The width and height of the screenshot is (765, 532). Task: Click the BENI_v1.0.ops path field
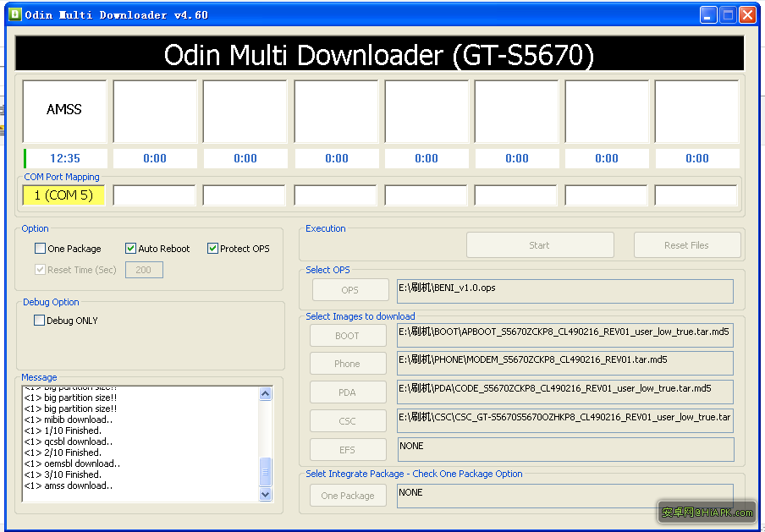564,291
